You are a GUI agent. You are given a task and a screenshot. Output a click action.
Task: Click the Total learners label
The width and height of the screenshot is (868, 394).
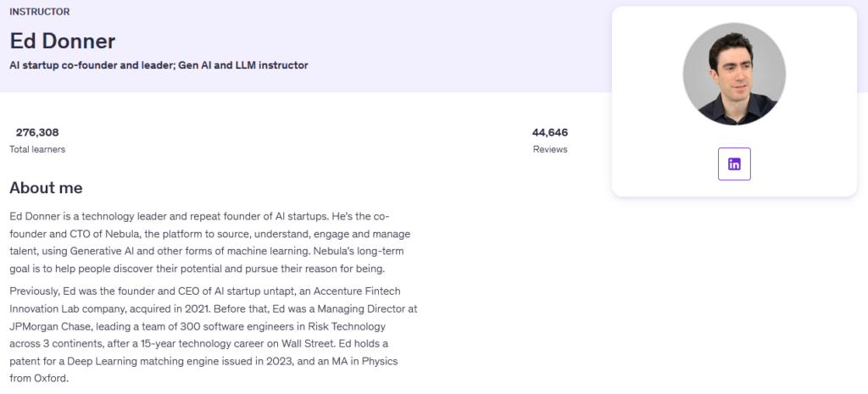(37, 149)
